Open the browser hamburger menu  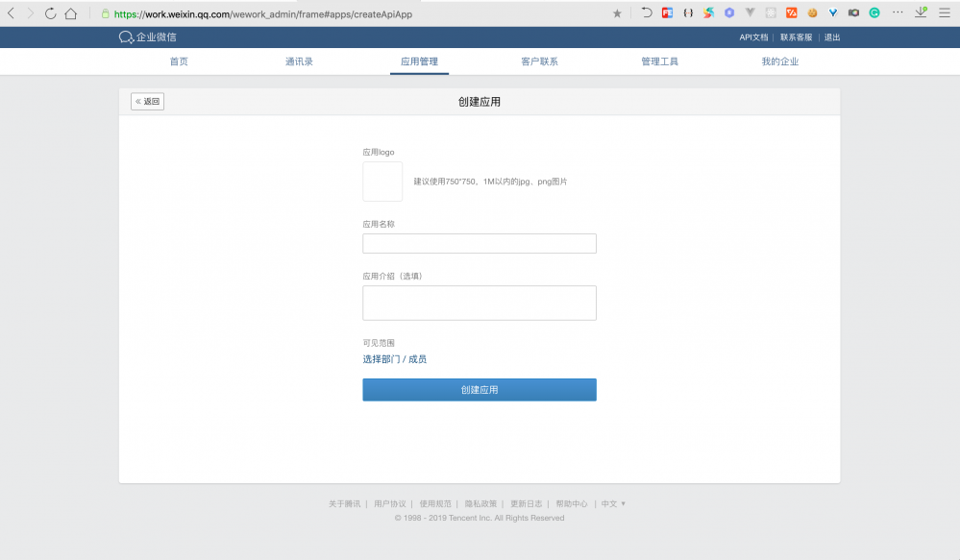click(944, 12)
